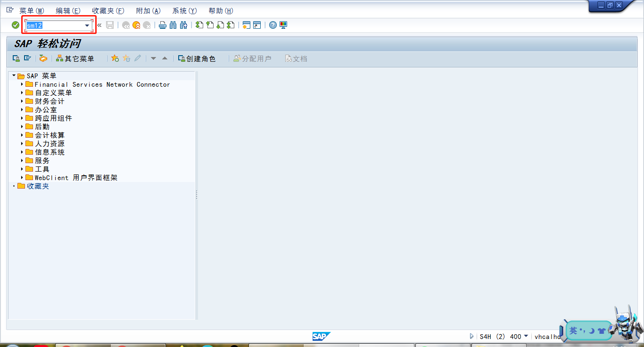This screenshot has width=644, height=347.
Task: Click the SAP Menu icon
Action: tap(27, 58)
